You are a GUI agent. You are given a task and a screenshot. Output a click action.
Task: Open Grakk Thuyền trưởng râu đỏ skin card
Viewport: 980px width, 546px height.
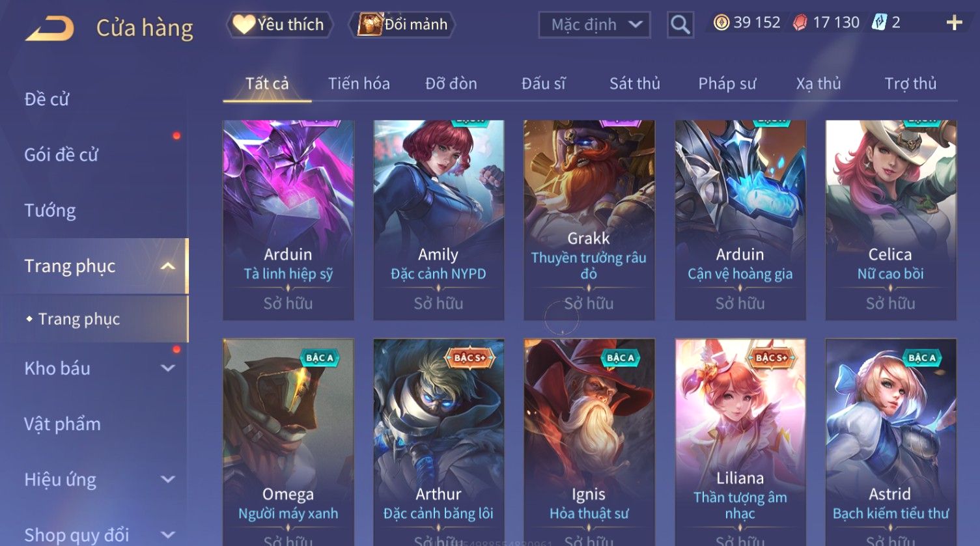[589, 220]
